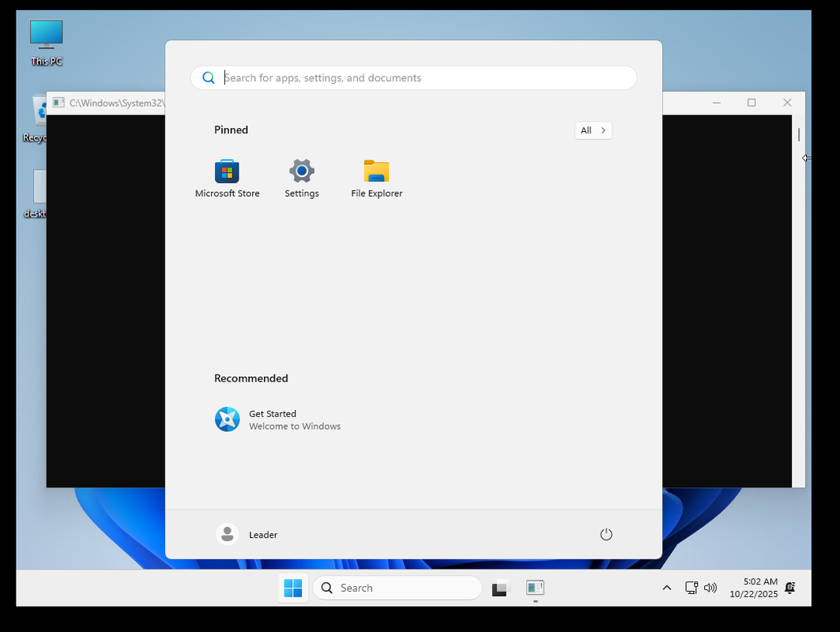The width and height of the screenshot is (840, 632).
Task: Focus the Start menu search field
Action: [x=413, y=77]
